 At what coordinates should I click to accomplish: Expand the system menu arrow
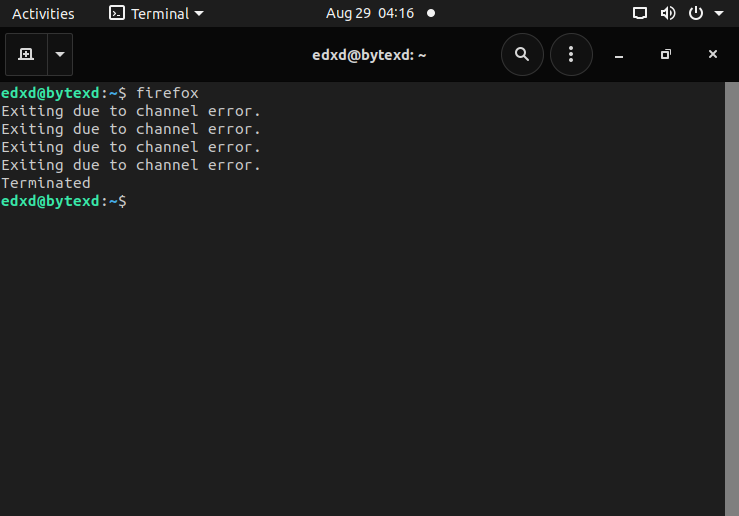click(x=719, y=14)
